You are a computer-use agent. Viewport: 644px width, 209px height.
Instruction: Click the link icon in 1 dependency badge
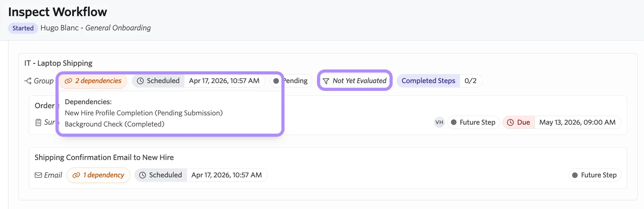76,175
